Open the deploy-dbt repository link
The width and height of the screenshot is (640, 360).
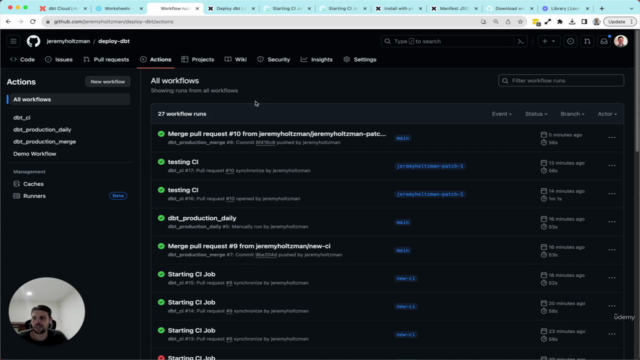(x=114, y=41)
